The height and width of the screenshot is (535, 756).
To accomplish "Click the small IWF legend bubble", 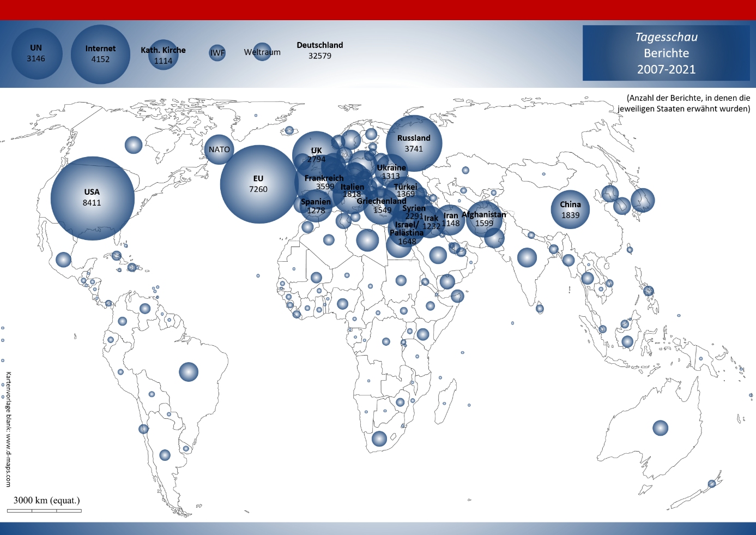I will [x=217, y=53].
